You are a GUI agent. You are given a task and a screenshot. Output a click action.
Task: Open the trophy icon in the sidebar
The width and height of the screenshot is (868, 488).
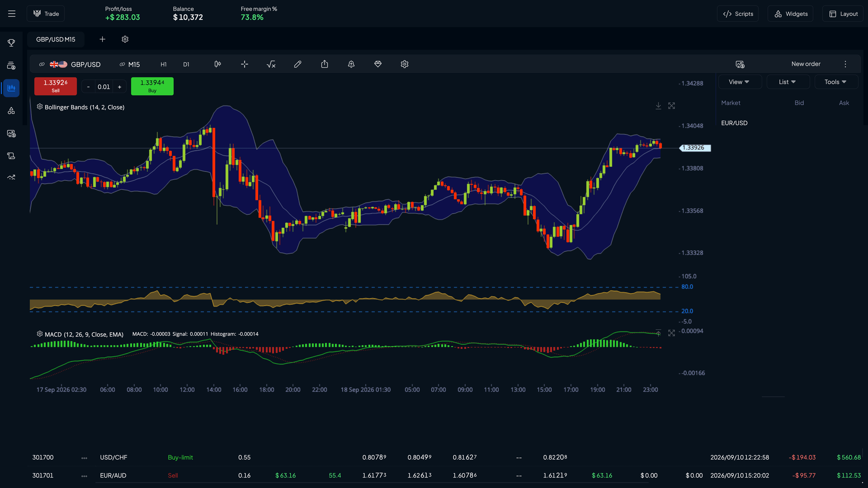click(x=11, y=43)
